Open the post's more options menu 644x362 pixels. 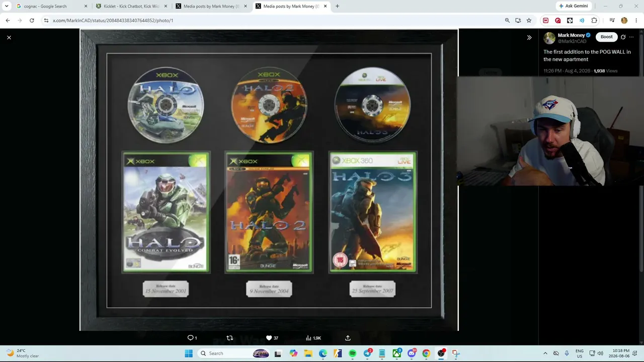click(x=631, y=37)
